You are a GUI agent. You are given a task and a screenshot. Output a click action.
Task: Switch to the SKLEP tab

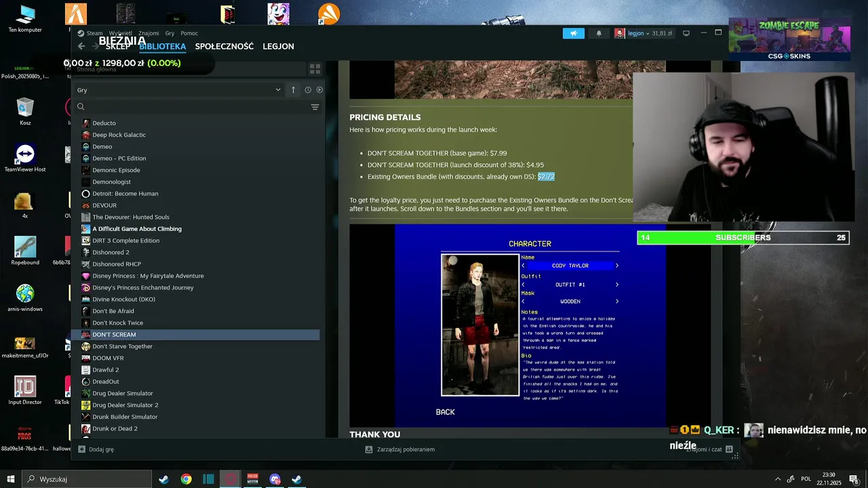pos(118,47)
